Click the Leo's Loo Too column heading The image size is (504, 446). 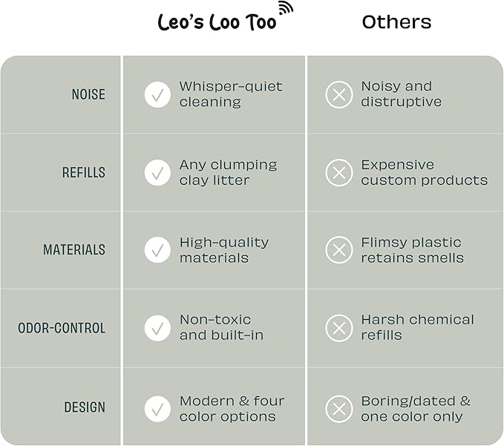pyautogui.click(x=217, y=22)
